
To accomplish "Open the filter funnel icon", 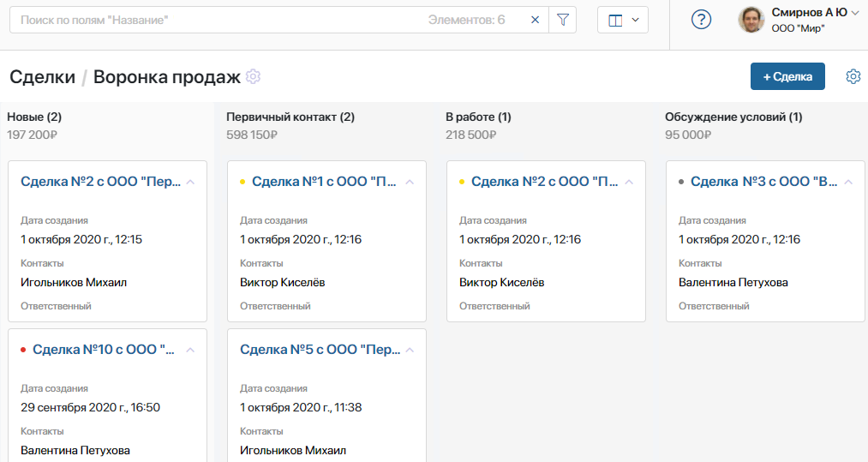I will tap(562, 20).
